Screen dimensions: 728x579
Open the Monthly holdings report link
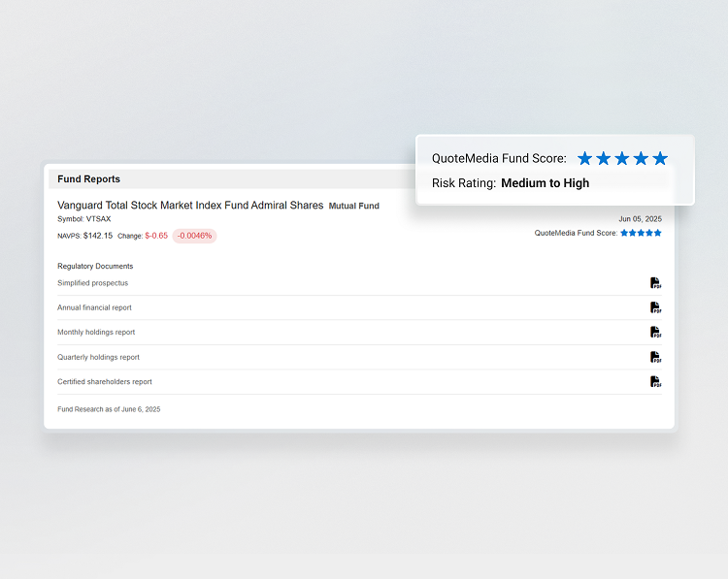[x=96, y=333]
